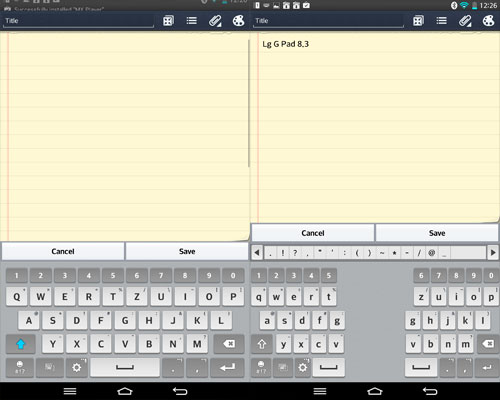
Task: Tap the home button in right navigation bar
Action: pos(375,391)
